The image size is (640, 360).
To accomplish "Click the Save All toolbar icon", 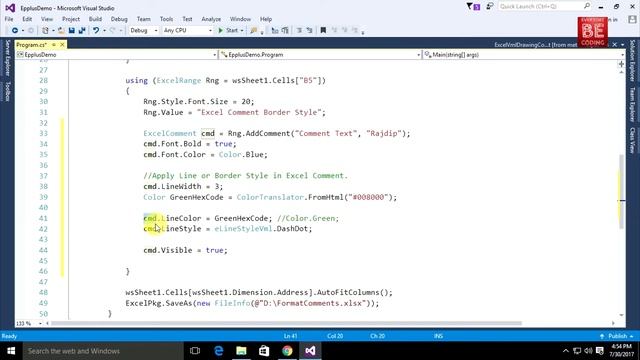I will click(82, 31).
